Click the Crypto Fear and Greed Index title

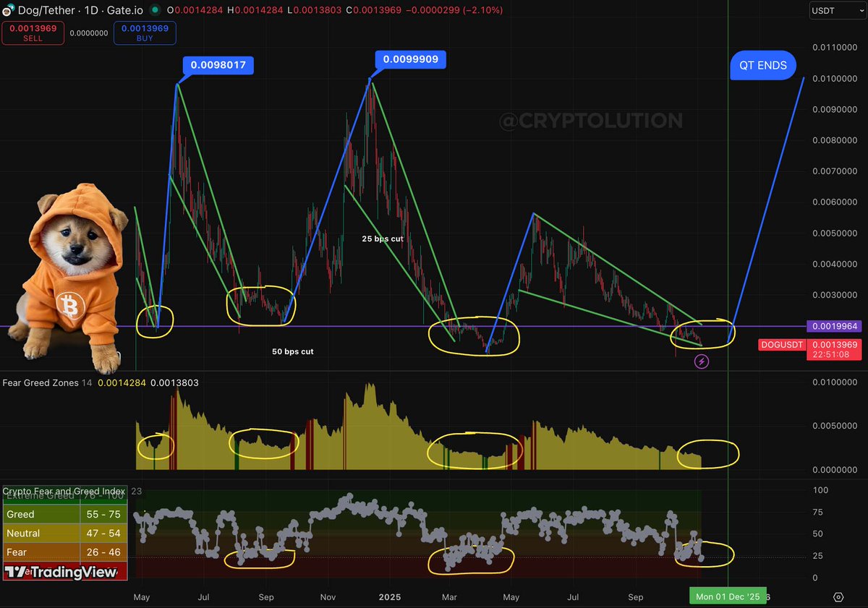pyautogui.click(x=64, y=491)
